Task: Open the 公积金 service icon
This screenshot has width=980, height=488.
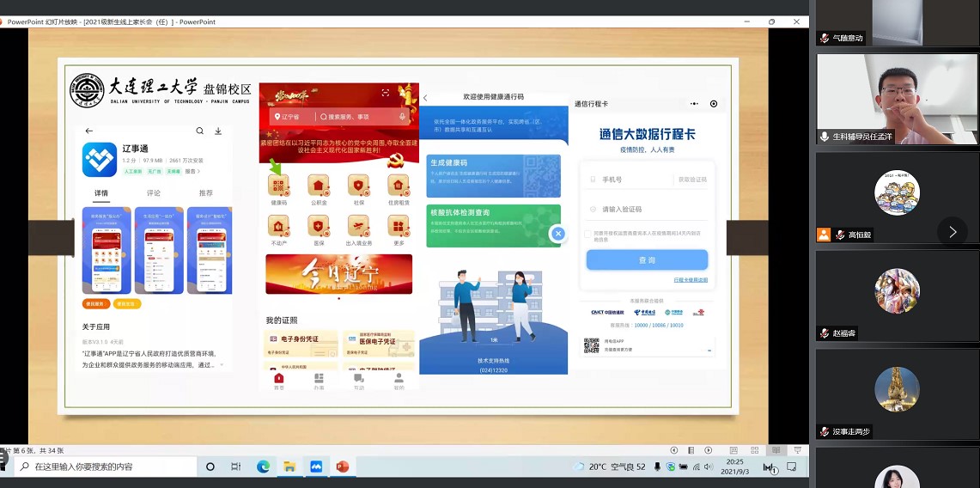Action: coord(318,186)
